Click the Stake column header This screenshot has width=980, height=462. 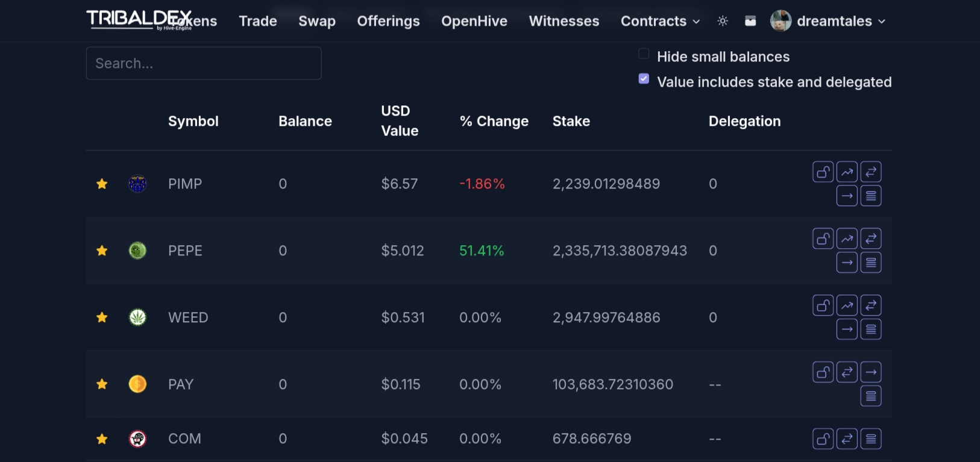[571, 121]
